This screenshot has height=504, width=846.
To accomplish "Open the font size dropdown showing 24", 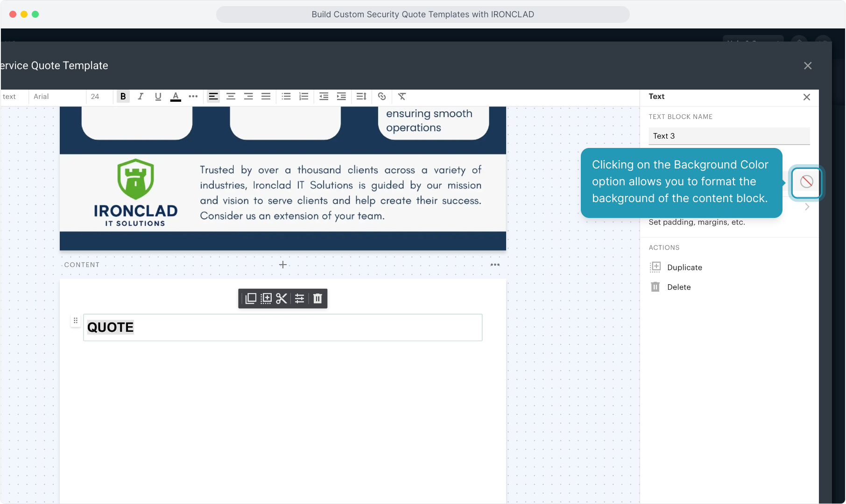I will coord(99,97).
